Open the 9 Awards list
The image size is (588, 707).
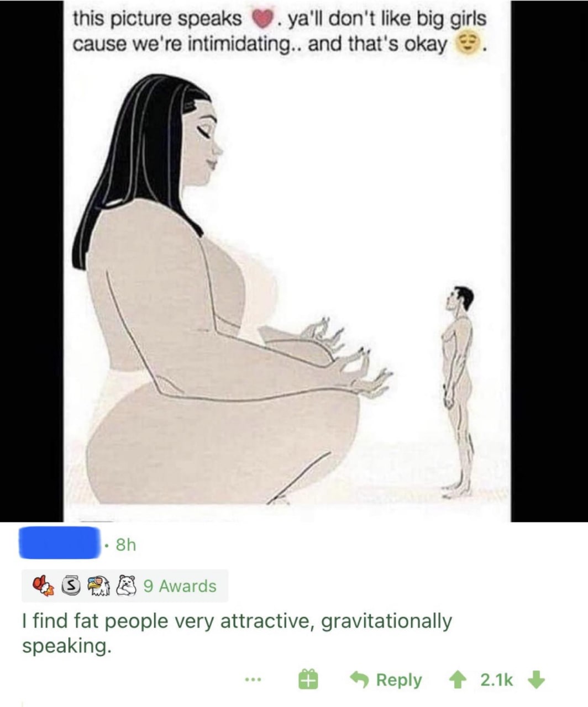tap(180, 585)
